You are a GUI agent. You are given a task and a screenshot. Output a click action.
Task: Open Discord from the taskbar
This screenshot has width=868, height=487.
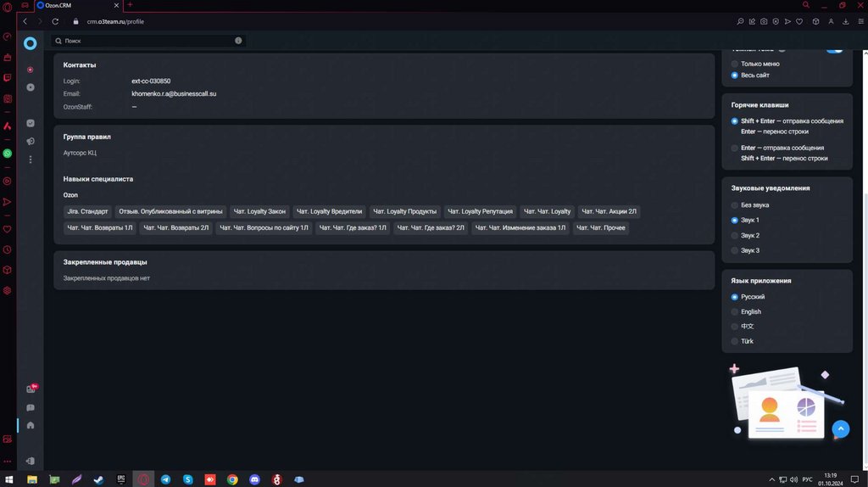tap(254, 479)
